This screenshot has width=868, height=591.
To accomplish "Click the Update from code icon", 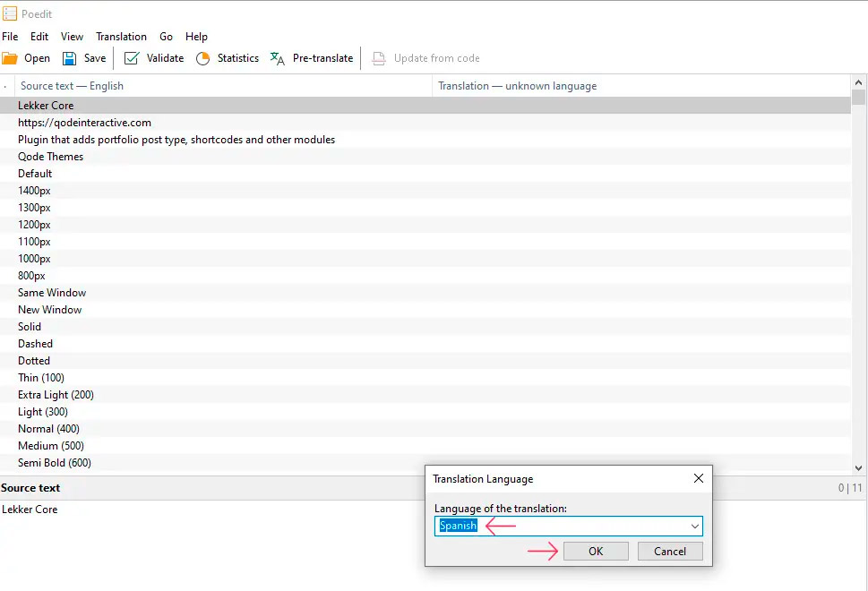I will [x=379, y=58].
